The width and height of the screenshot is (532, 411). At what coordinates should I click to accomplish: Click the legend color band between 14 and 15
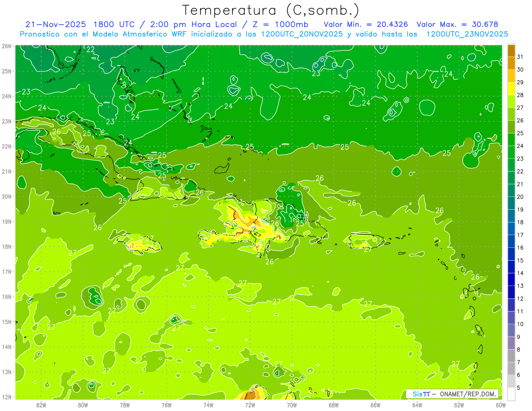tap(511, 267)
